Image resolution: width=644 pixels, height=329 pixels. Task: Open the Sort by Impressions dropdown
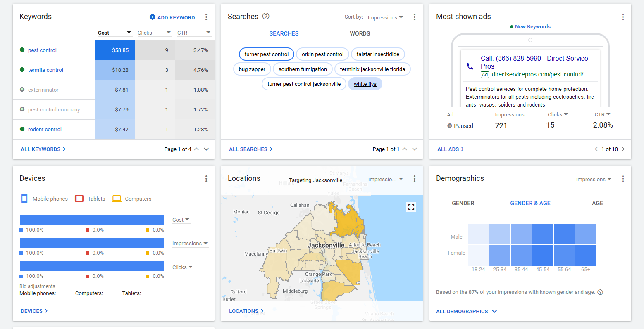(x=385, y=18)
